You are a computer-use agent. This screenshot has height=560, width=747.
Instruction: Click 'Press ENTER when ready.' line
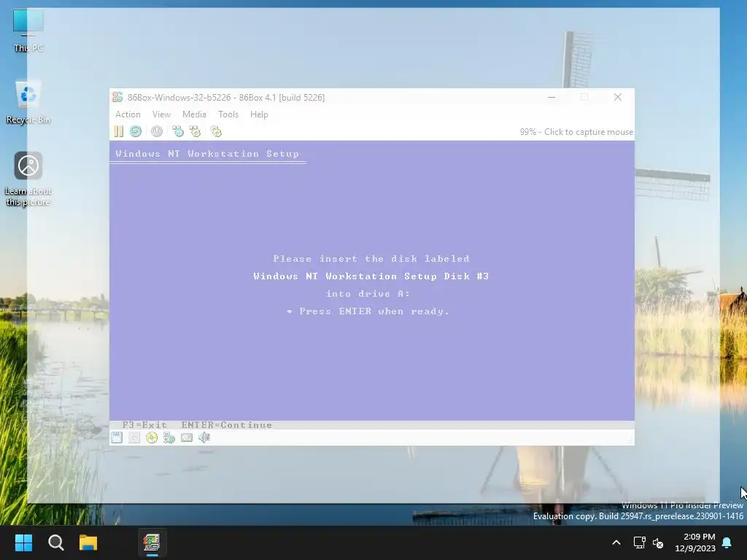pos(368,311)
